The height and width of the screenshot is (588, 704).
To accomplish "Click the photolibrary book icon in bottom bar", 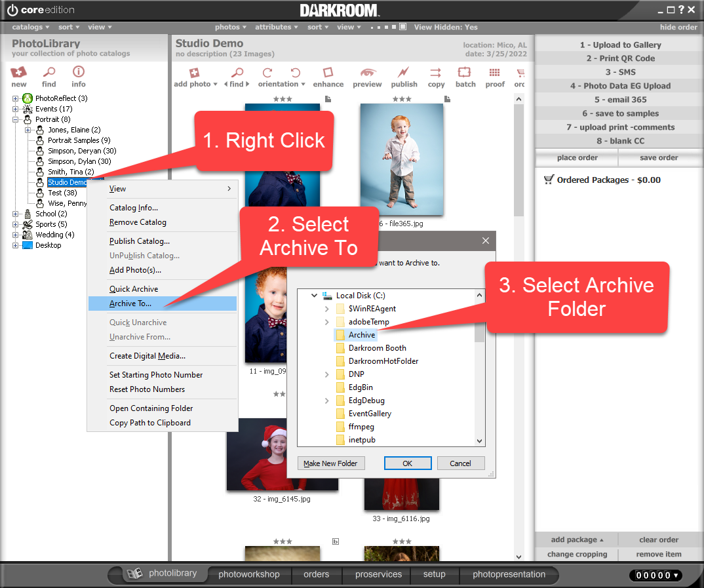I will (x=134, y=573).
